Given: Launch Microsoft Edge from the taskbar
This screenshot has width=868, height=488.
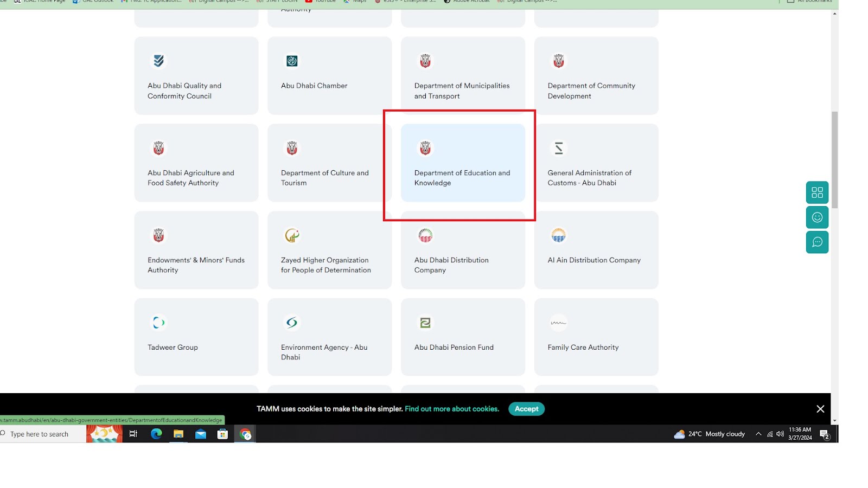Looking at the screenshot, I should (156, 434).
